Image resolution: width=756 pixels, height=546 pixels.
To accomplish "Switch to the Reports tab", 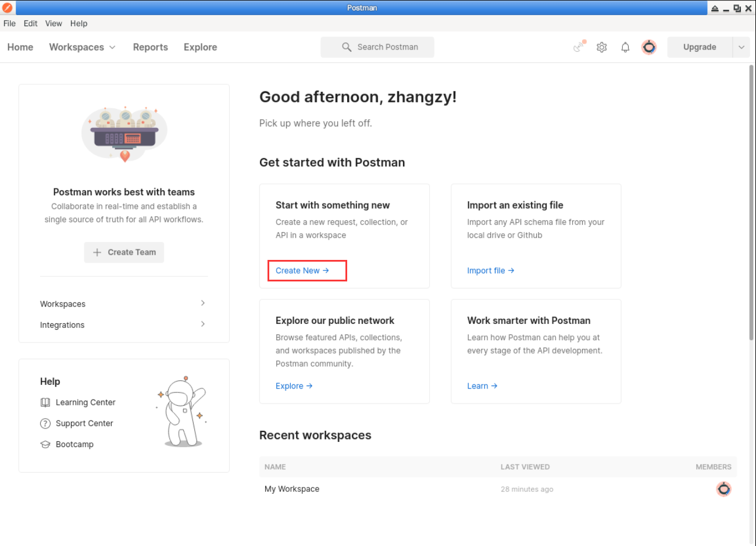I will tap(150, 47).
